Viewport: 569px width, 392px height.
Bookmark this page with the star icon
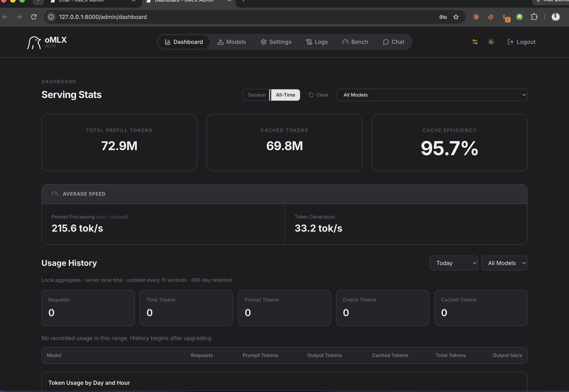point(456,17)
